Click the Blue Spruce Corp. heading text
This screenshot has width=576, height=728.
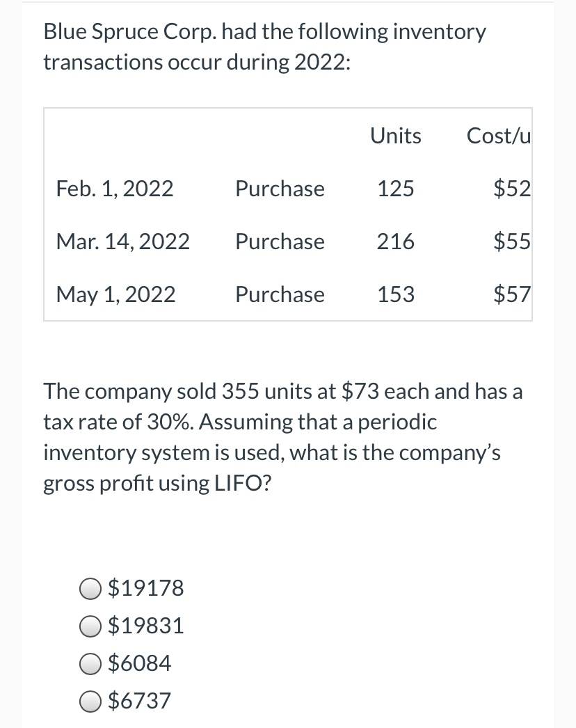coord(129,33)
